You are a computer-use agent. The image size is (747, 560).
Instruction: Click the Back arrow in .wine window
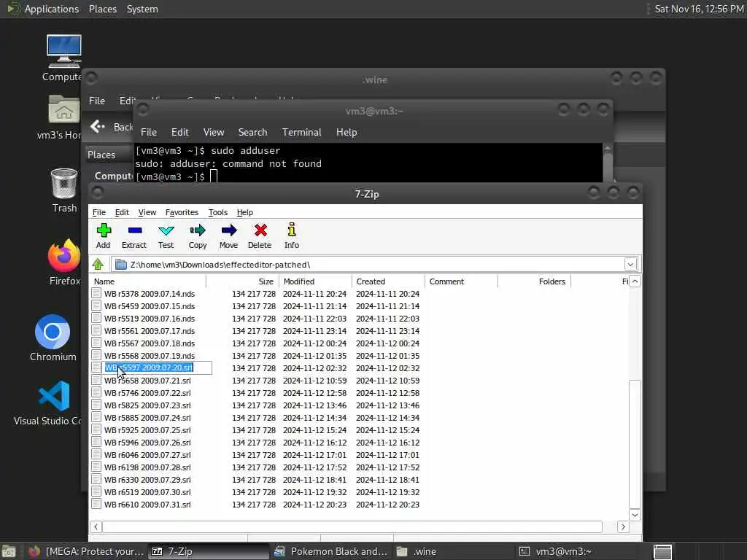click(98, 127)
